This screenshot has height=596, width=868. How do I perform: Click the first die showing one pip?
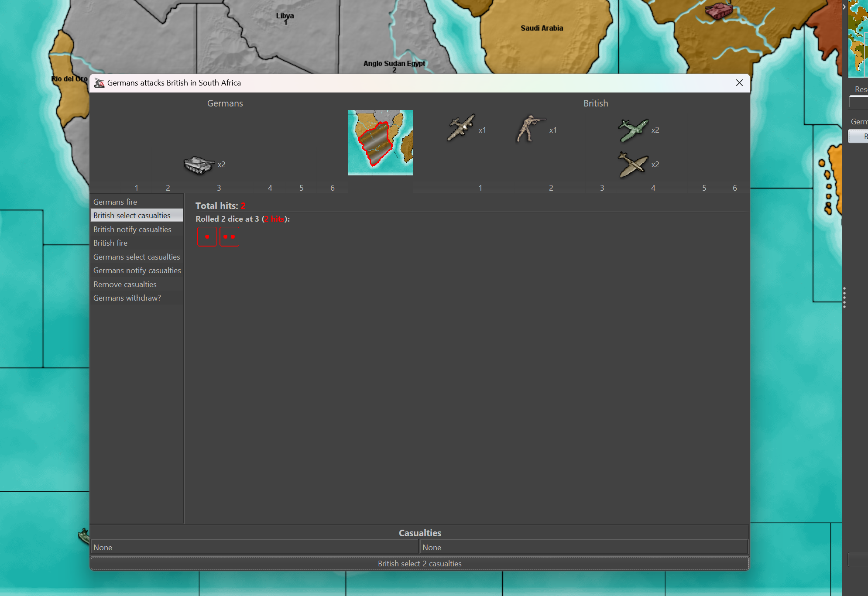(x=207, y=236)
